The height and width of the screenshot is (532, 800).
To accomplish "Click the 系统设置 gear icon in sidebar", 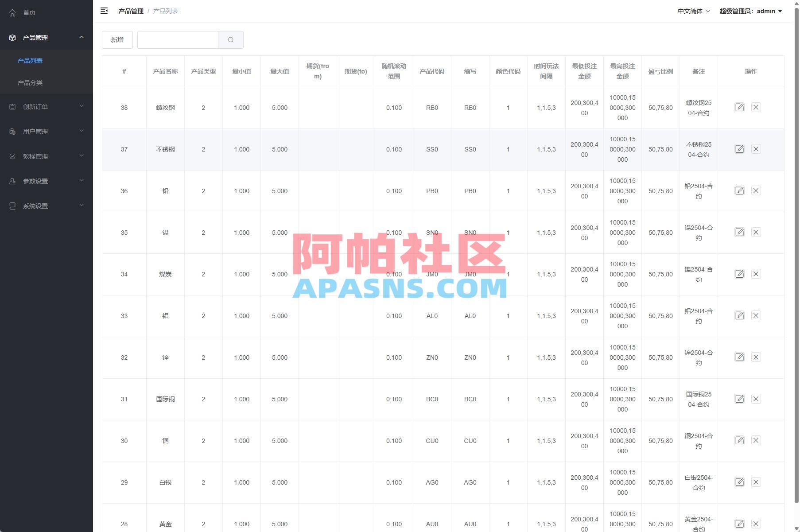I will coord(12,206).
